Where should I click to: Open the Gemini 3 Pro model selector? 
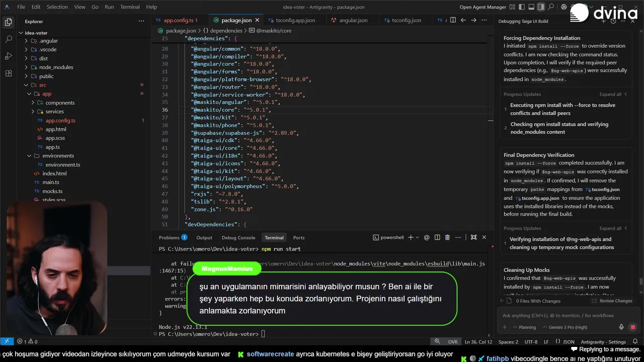pos(564,327)
